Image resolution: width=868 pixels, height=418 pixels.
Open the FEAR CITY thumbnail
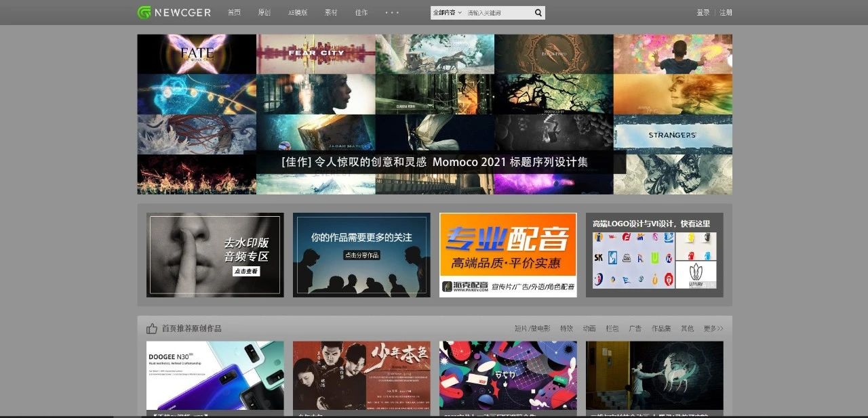316,54
